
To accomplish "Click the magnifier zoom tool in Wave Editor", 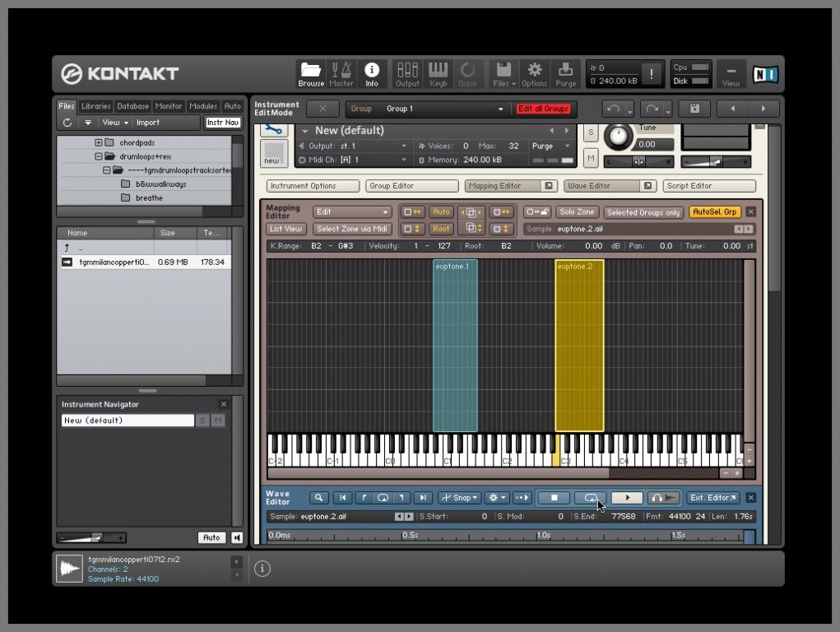I will pyautogui.click(x=318, y=498).
